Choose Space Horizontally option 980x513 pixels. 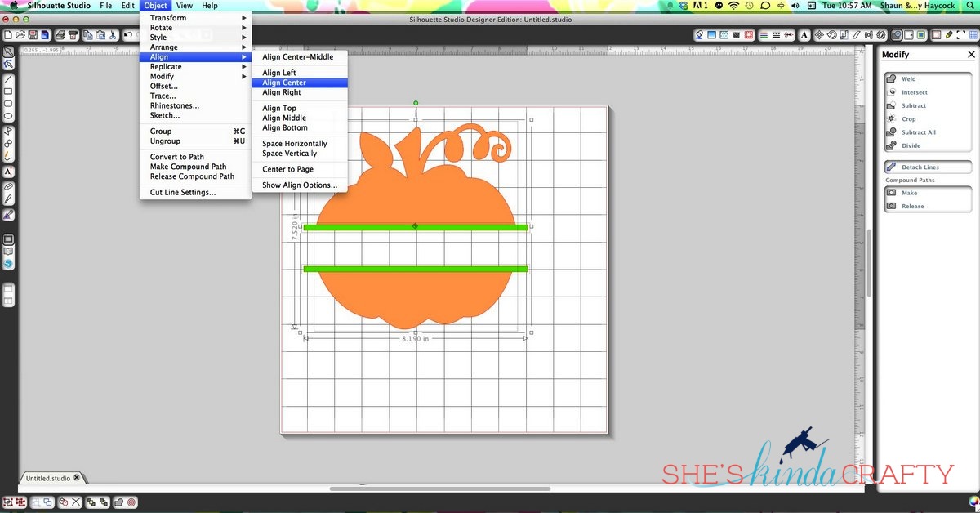click(300, 144)
